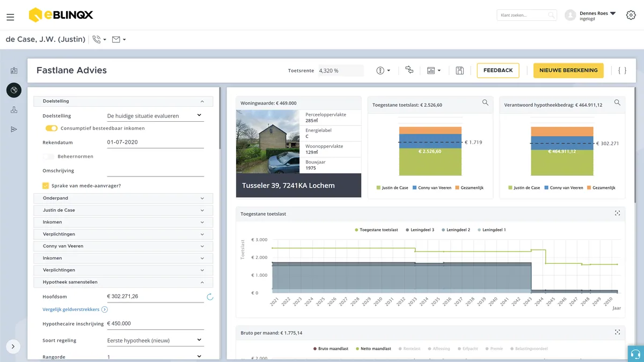Collapse the Doelstelling section

pyautogui.click(x=123, y=101)
